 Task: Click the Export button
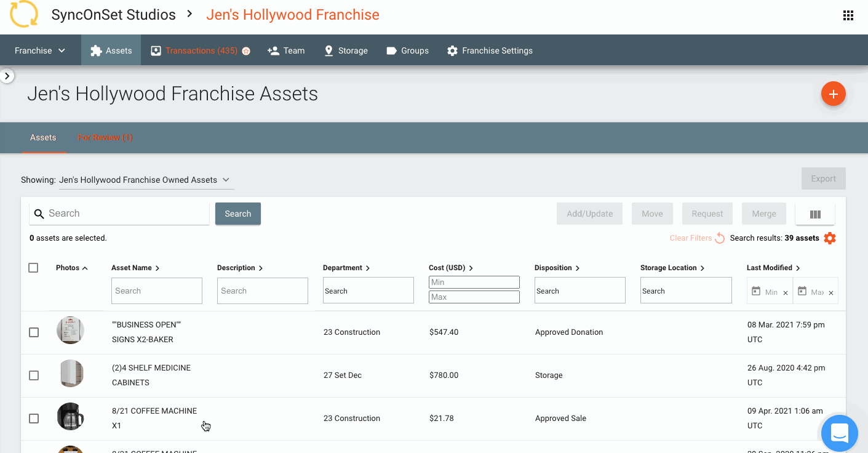(823, 178)
